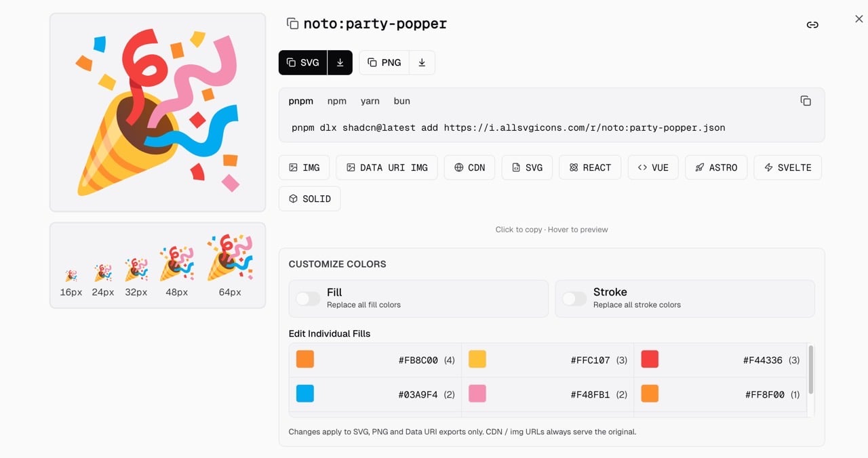Copy the ASTRO component snippet
This screenshot has height=458, width=868.
click(716, 167)
